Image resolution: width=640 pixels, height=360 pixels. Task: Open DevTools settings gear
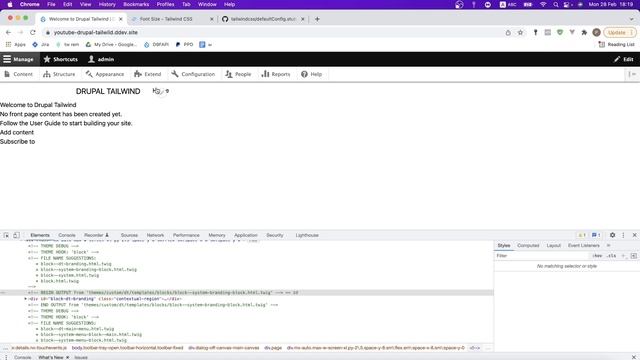612,235
